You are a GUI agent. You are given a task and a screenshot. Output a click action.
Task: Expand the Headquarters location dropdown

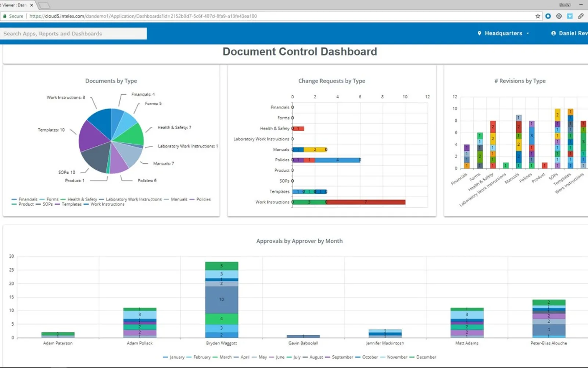[503, 33]
